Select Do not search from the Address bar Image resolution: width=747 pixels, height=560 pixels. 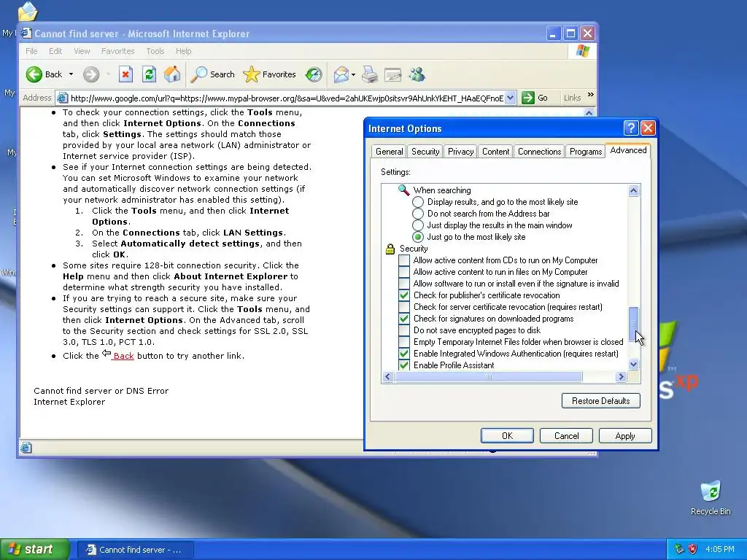pyautogui.click(x=418, y=214)
